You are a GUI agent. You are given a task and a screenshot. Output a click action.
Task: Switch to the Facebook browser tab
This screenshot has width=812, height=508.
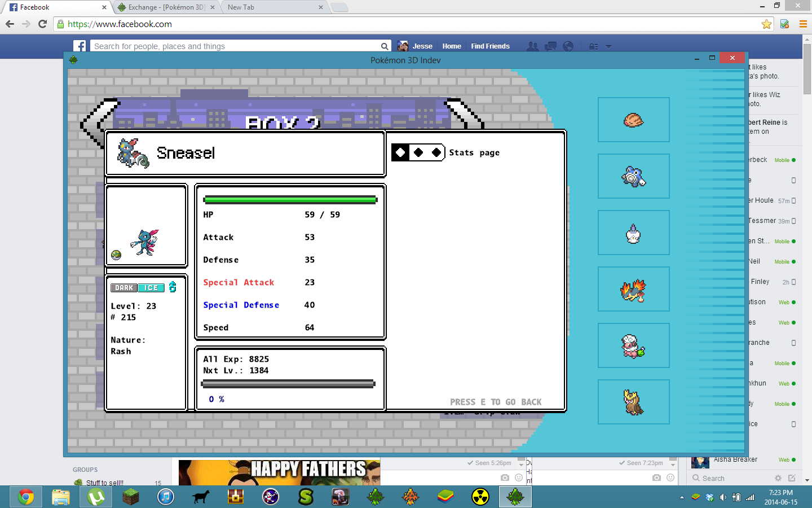point(55,7)
